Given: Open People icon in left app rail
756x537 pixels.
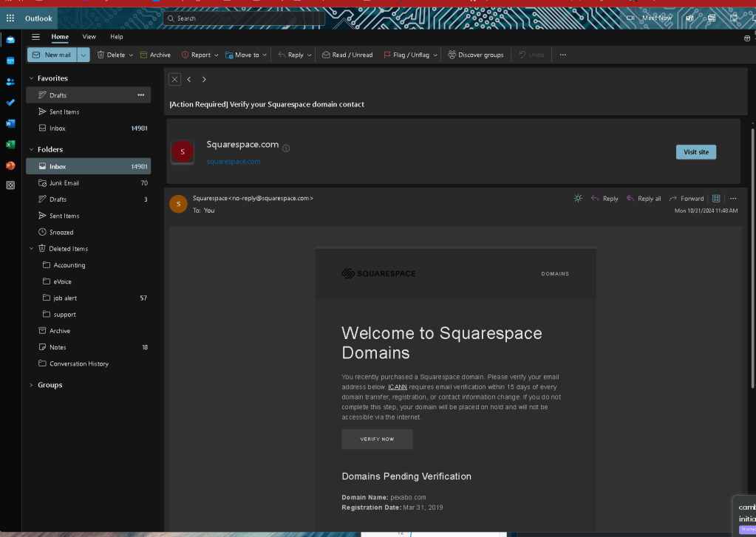Looking at the screenshot, I should point(10,81).
